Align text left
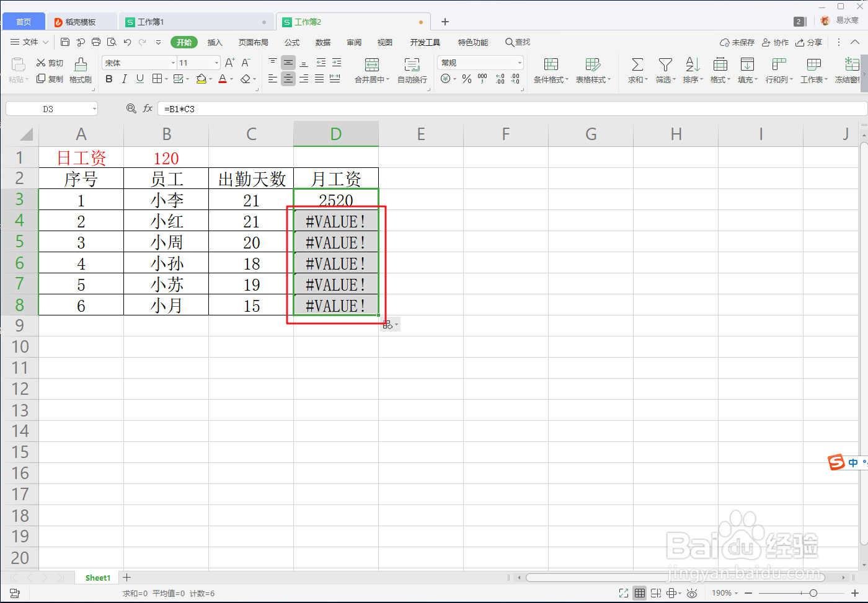868x603 pixels. coord(273,79)
